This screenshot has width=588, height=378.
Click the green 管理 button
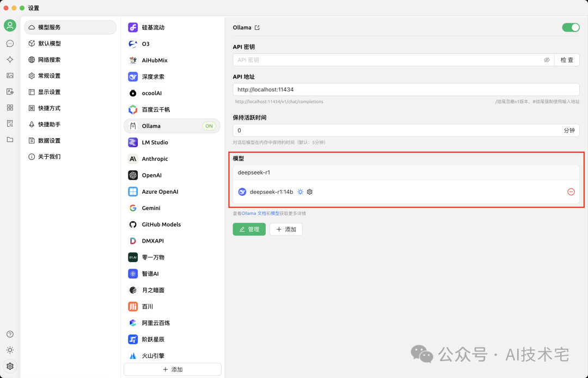(x=249, y=230)
